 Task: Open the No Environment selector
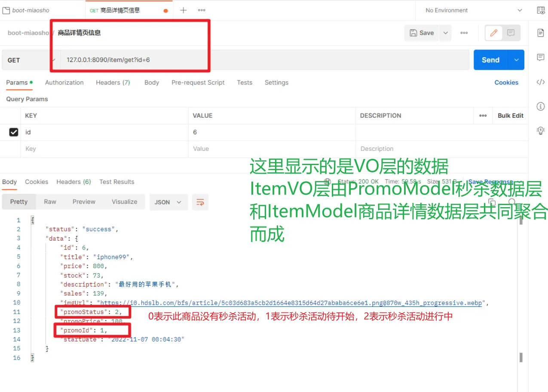tap(474, 10)
